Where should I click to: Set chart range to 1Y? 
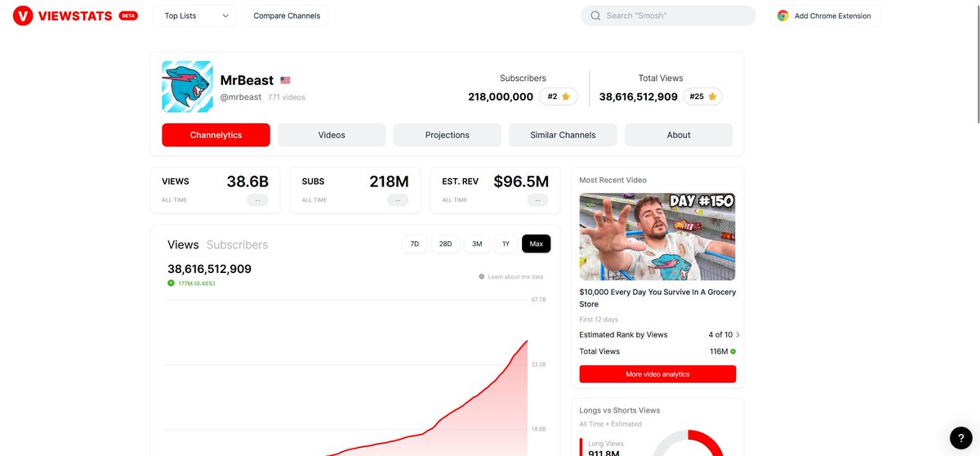(x=506, y=244)
